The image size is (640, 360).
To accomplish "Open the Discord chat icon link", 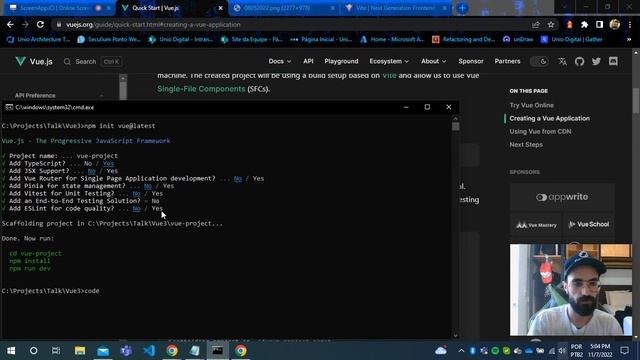I will tap(613, 62).
